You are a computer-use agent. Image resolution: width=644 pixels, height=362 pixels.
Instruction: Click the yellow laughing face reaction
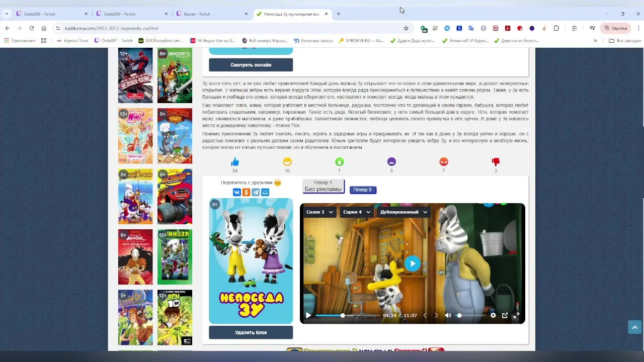(x=287, y=162)
